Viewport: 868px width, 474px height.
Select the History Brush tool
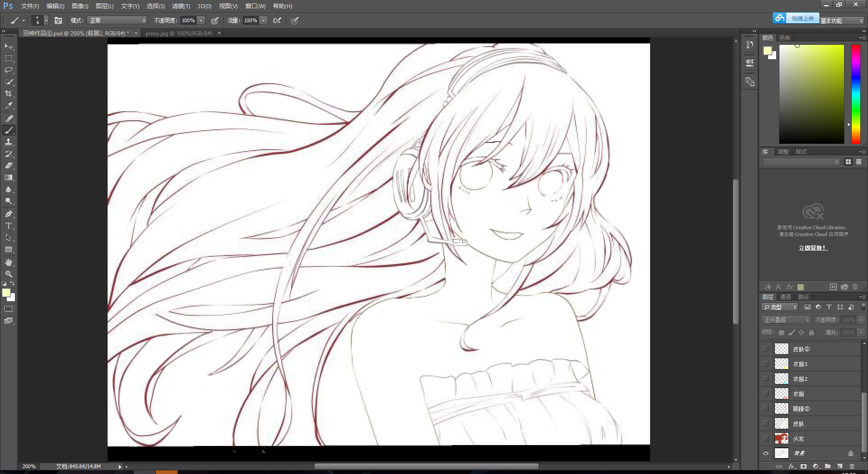pyautogui.click(x=9, y=154)
